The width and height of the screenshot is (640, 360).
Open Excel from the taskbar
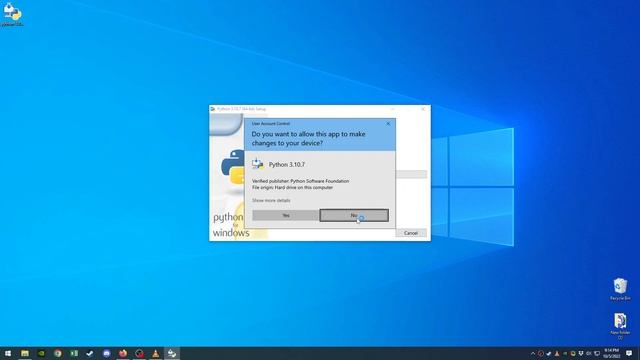[74, 353]
